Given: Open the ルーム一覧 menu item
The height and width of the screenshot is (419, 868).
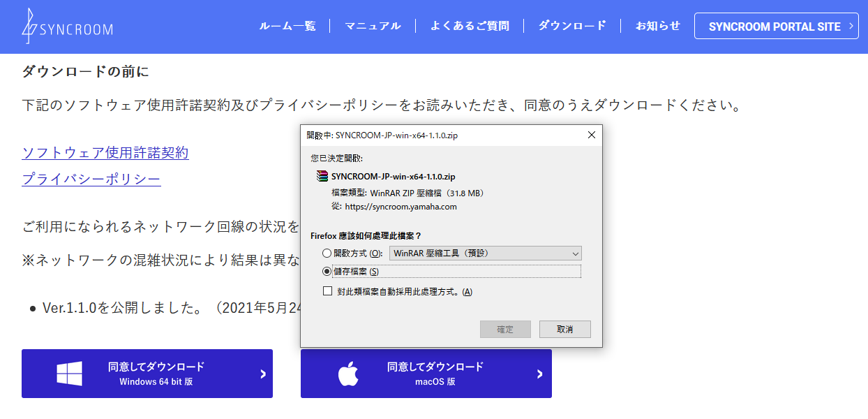Looking at the screenshot, I should pyautogui.click(x=287, y=26).
